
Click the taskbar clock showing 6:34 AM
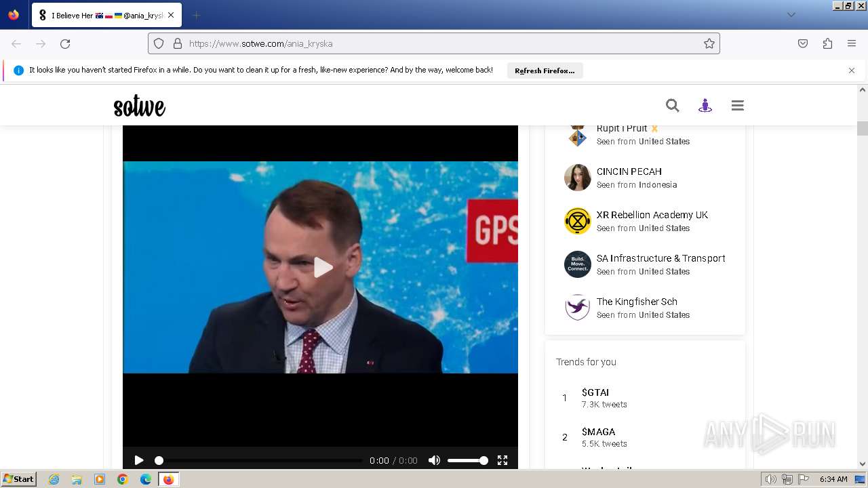(x=833, y=479)
